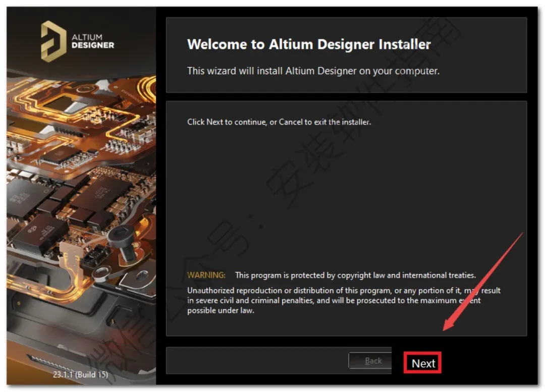Click the 'Unauthorized reproduction or distribution' paragraph
Viewport: 545px width, 392px height.
tap(344, 296)
